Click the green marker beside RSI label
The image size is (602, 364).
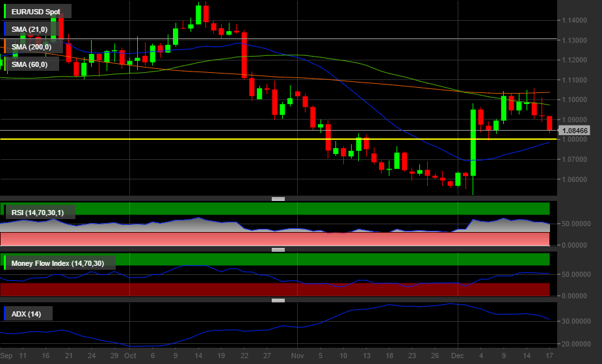[x=5, y=212]
